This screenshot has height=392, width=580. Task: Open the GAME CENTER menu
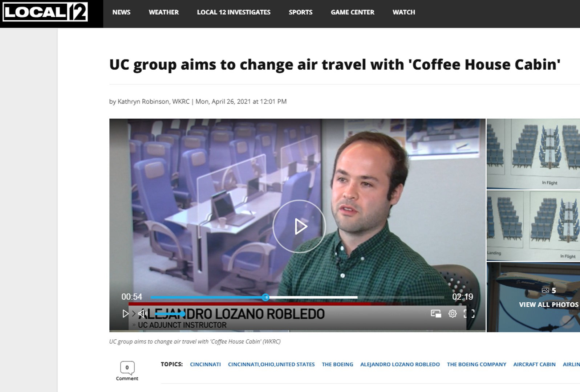tap(352, 12)
